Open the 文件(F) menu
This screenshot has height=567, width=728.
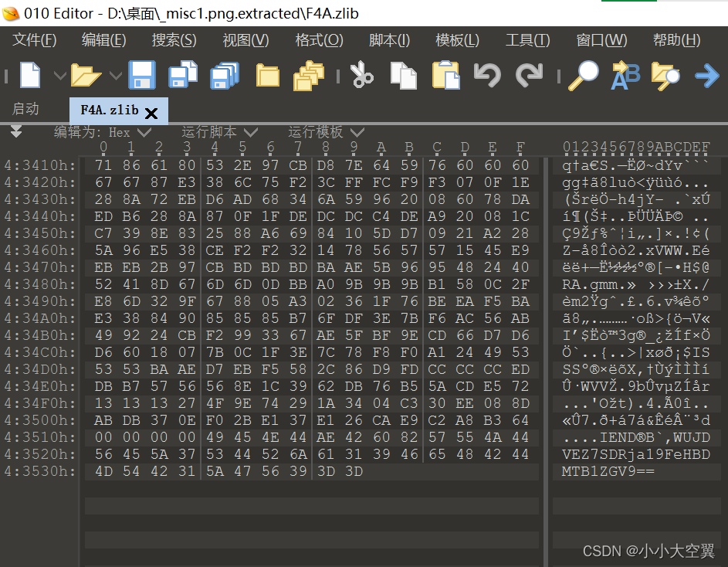coord(35,40)
